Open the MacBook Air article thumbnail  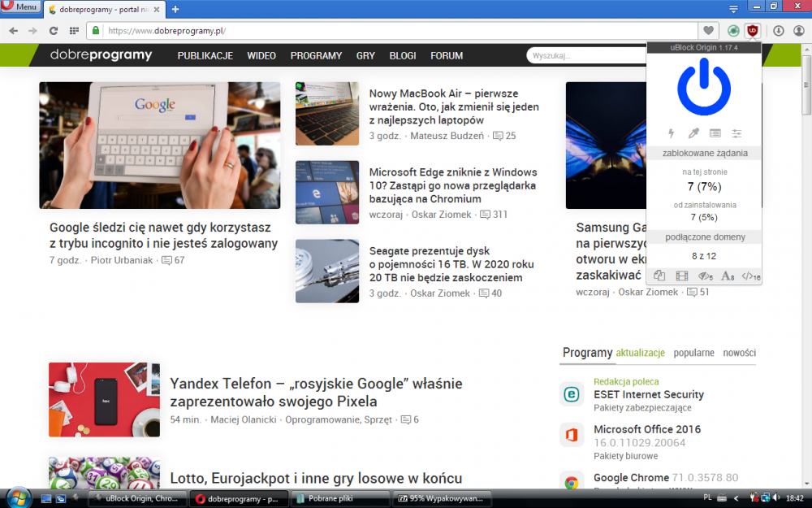pyautogui.click(x=326, y=114)
